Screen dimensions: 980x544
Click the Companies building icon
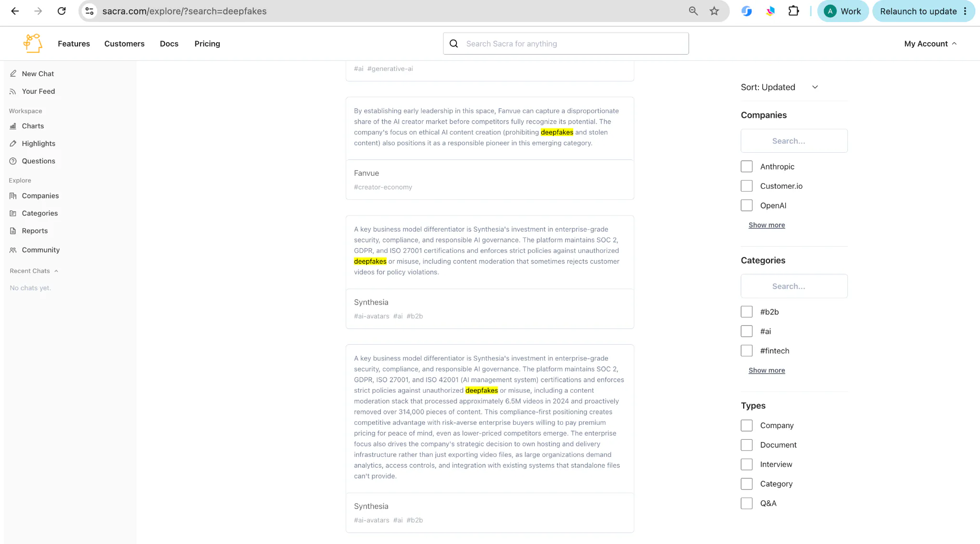pos(13,196)
